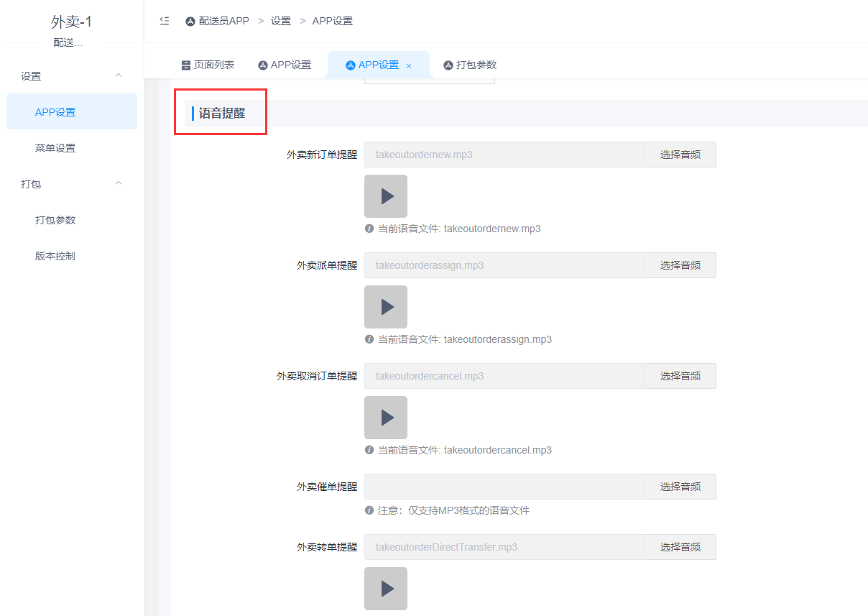Close the active APP设置 tab

point(409,65)
